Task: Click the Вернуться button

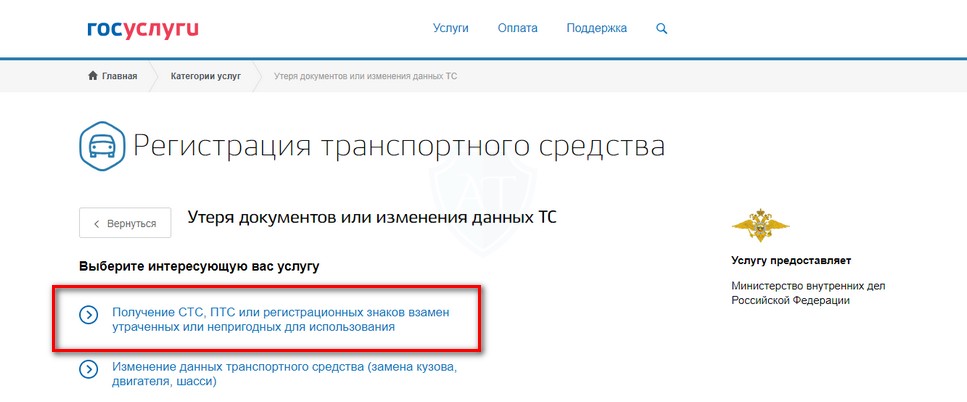Action: 125,223
